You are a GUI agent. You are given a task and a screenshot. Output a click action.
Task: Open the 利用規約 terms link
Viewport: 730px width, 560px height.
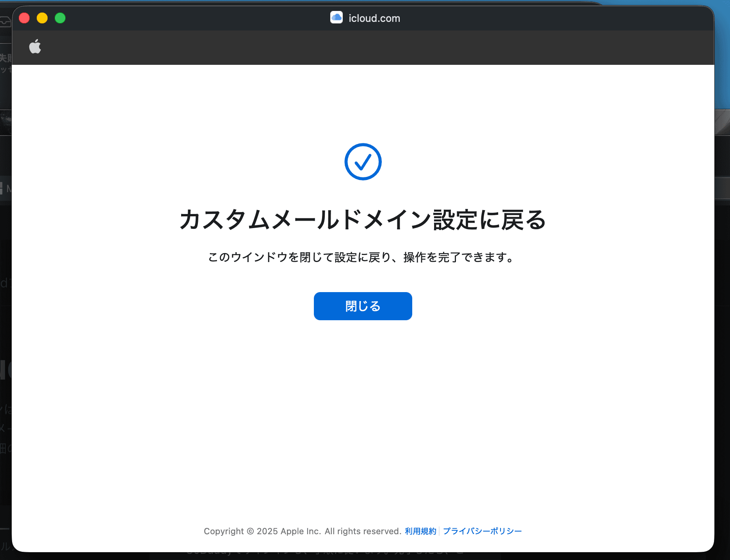(420, 531)
